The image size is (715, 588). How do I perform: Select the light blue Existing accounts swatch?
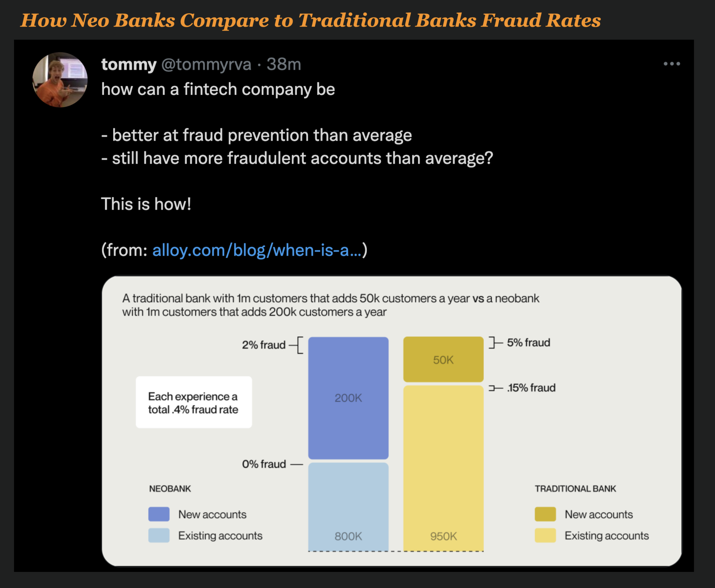click(x=159, y=535)
